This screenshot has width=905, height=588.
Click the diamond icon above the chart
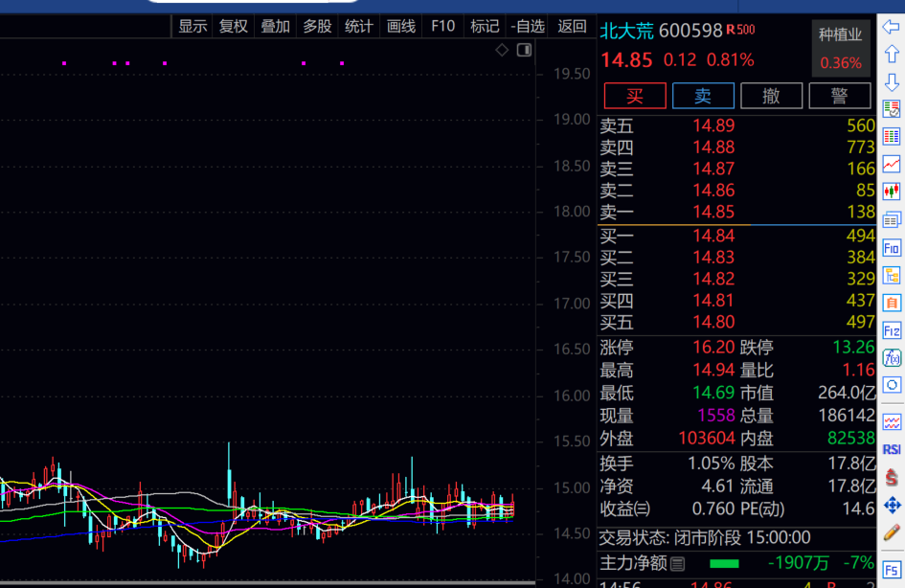[502, 50]
